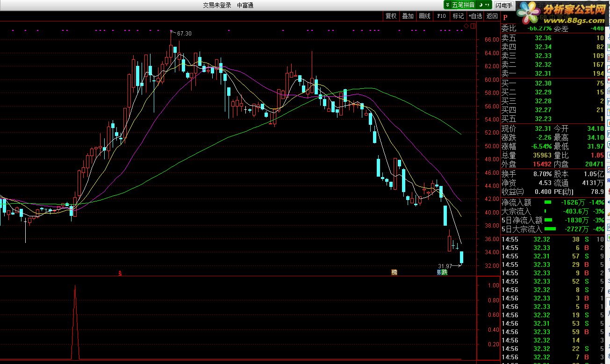Click the 闪电手 quick trade button

504,5
